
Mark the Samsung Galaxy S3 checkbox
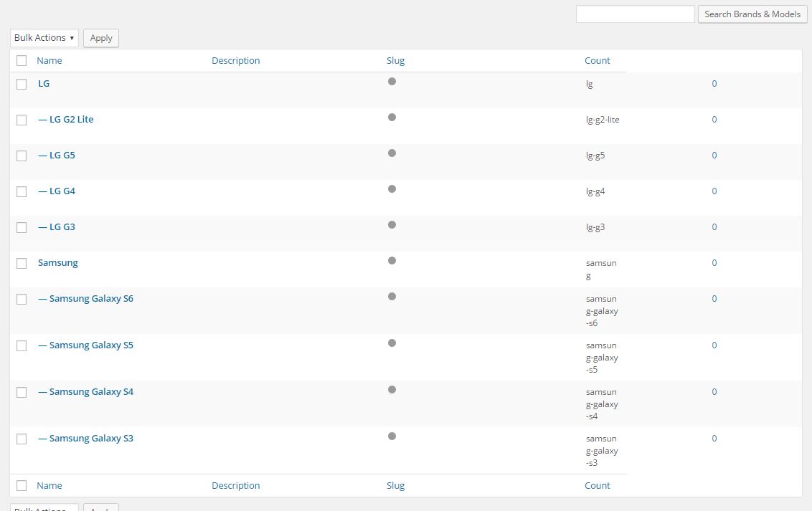point(22,439)
